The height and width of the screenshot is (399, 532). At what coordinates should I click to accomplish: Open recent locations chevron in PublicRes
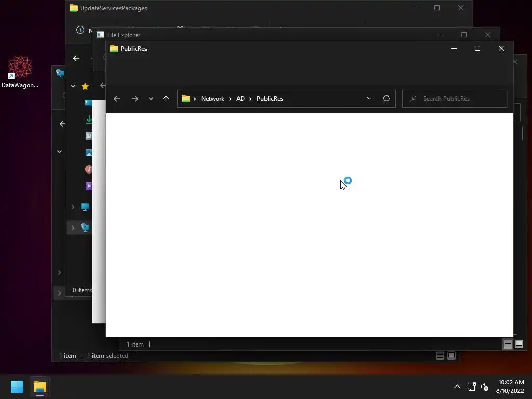(151, 99)
